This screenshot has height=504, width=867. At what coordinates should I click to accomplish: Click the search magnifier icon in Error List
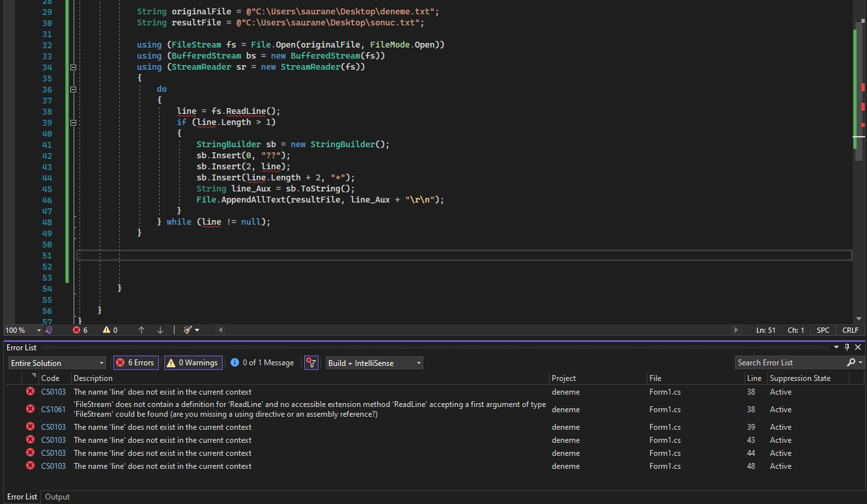(851, 363)
